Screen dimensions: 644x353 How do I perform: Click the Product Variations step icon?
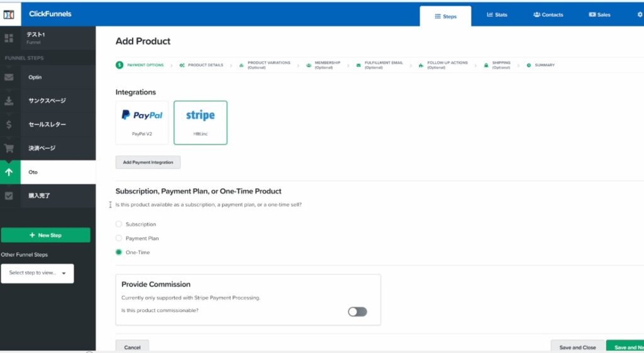pos(241,65)
